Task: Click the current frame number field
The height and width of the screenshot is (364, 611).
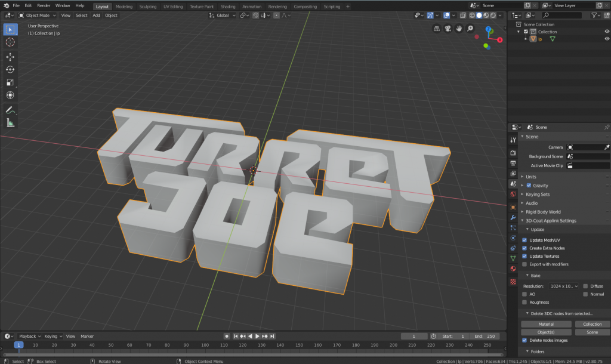Action: (414, 337)
